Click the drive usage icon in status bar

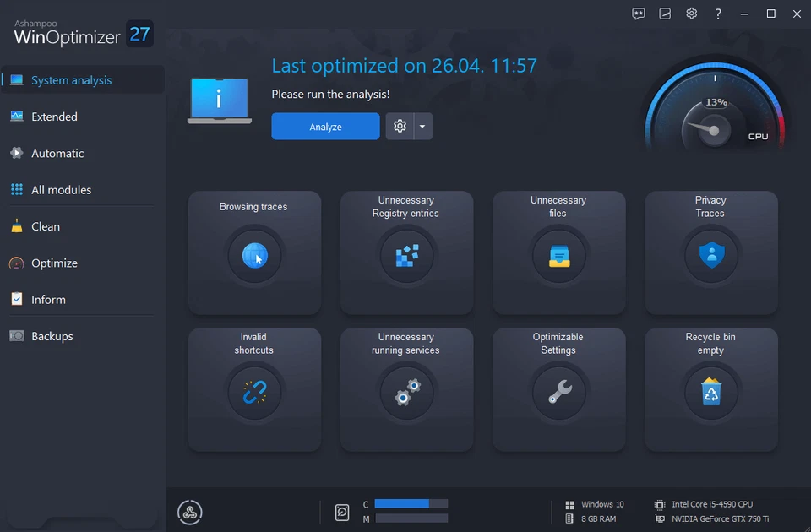tap(342, 512)
